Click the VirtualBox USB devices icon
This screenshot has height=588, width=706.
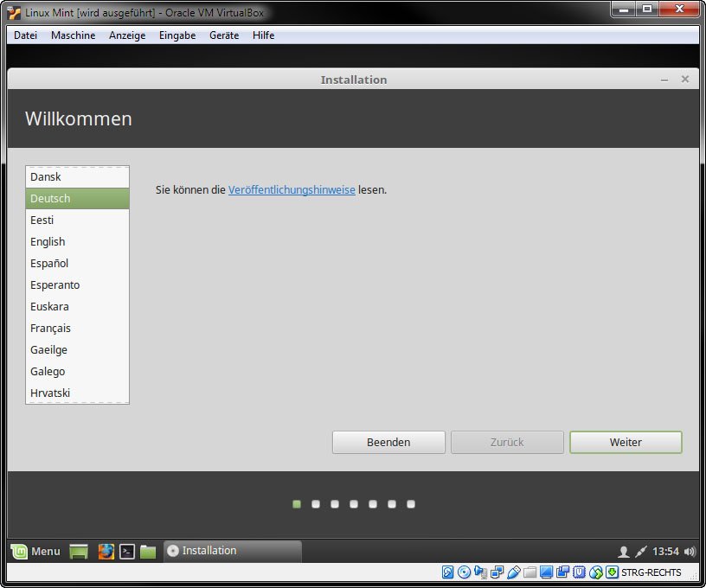[513, 572]
